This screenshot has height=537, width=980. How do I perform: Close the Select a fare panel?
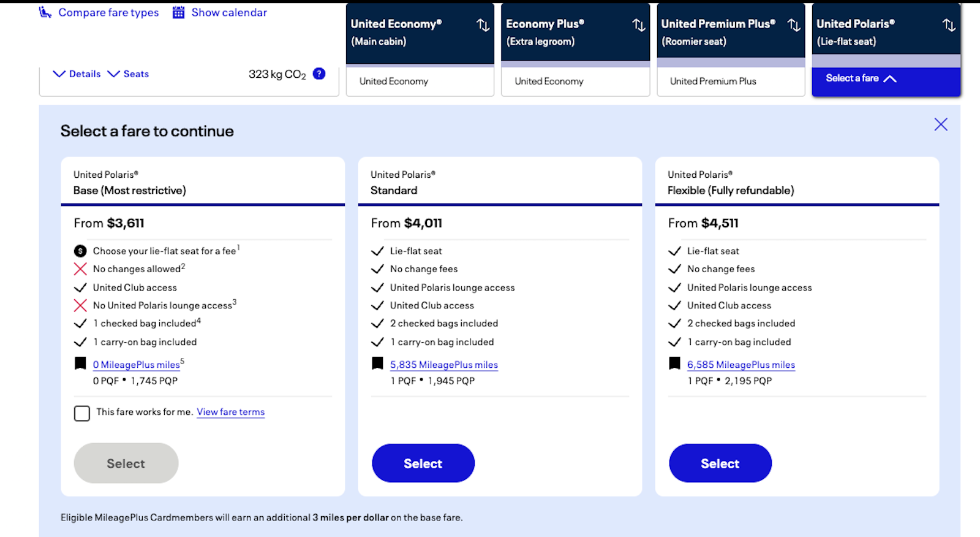(x=941, y=124)
